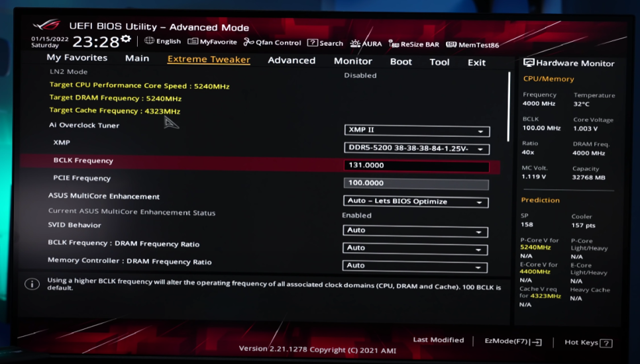Click Target CPU Performance Core Speed text

[x=139, y=85]
